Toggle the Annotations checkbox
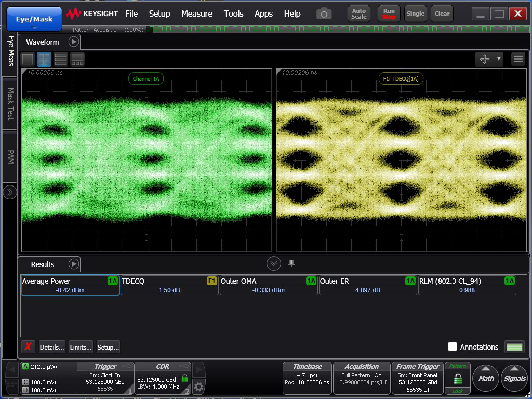The width and height of the screenshot is (532, 399). [x=453, y=347]
